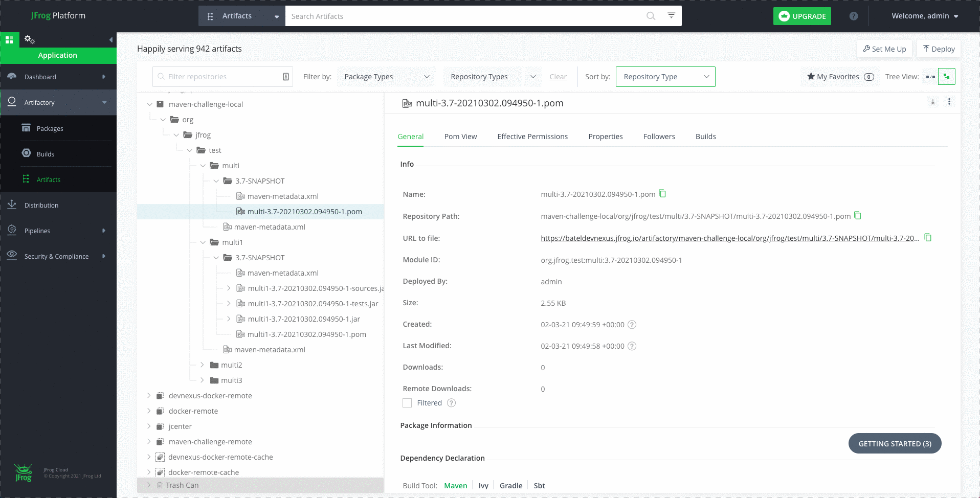Switch to flat tree view
The width and height of the screenshot is (980, 498).
tap(930, 77)
